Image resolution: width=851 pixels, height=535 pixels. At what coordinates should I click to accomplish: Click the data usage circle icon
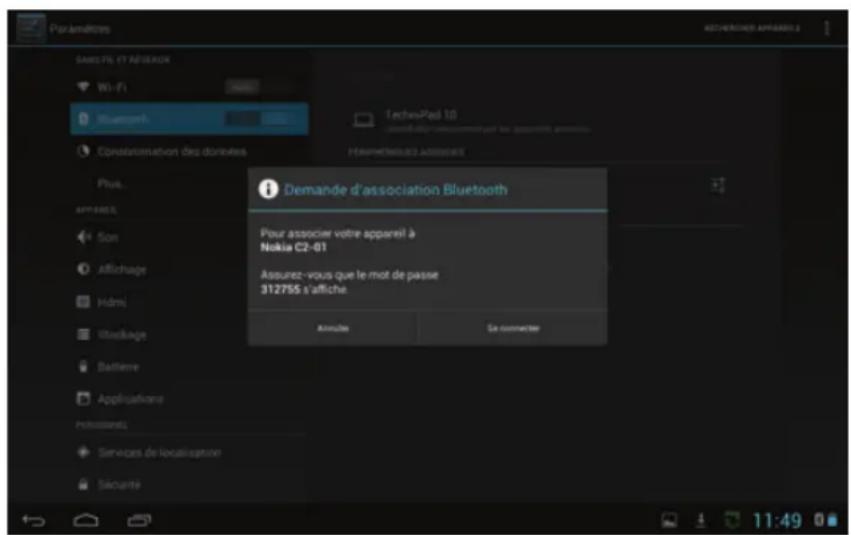83,151
